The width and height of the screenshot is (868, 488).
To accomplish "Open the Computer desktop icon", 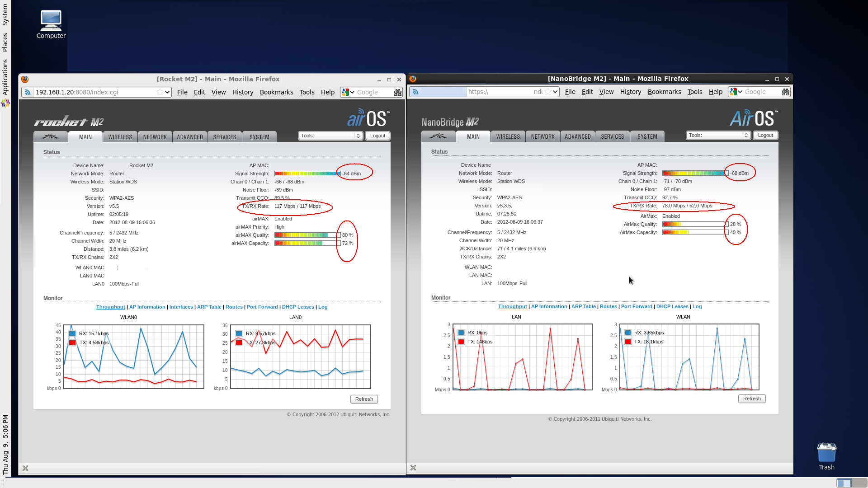I will pos(51,24).
